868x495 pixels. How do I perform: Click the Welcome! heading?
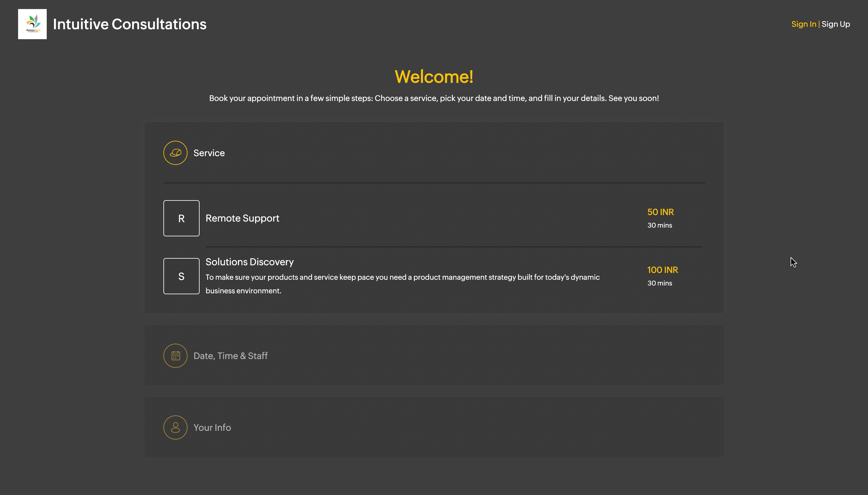(434, 77)
